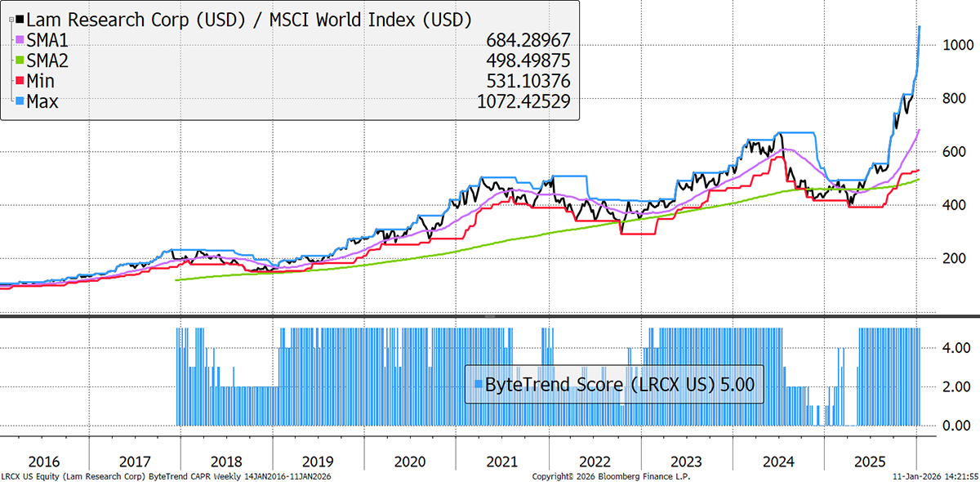The height and width of the screenshot is (482, 980).
Task: Click the blue ByteTrend Score legend marker
Action: click(x=478, y=383)
